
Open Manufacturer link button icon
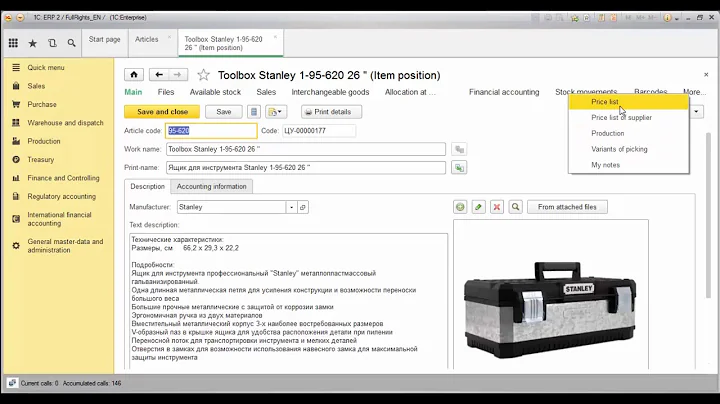[303, 207]
